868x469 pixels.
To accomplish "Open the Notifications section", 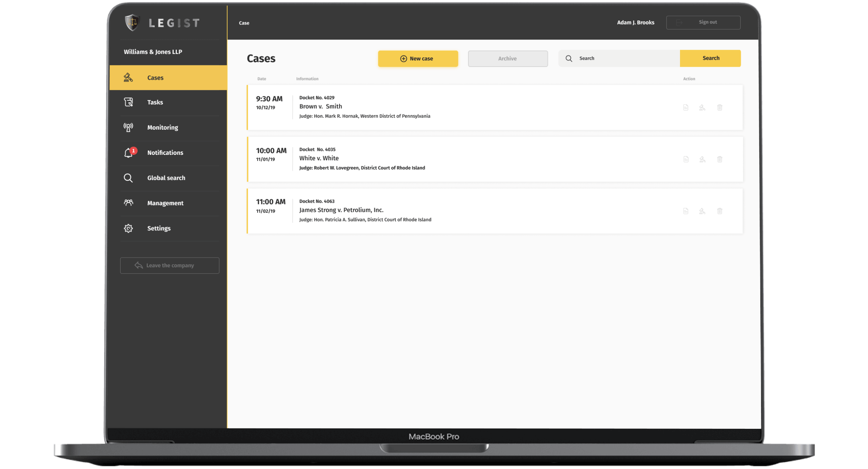I will (x=168, y=153).
